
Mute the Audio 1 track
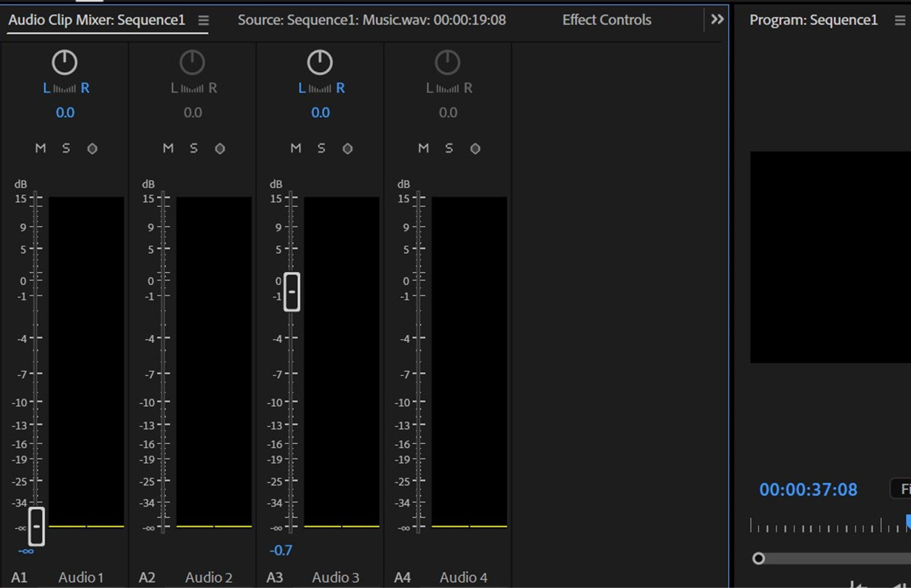point(40,149)
